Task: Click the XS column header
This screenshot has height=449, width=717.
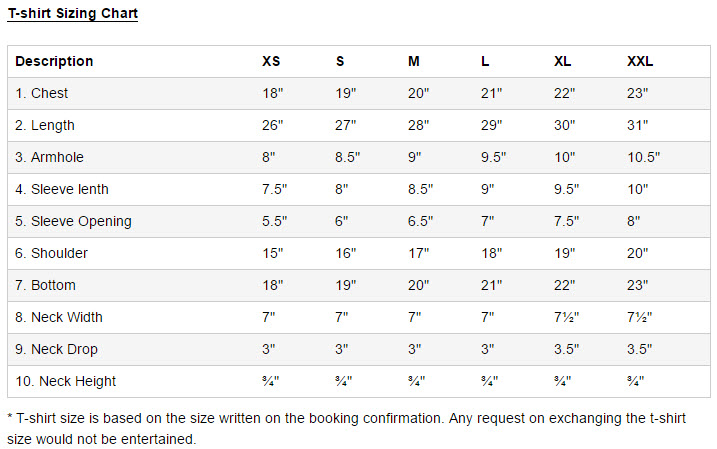Action: coord(271,61)
